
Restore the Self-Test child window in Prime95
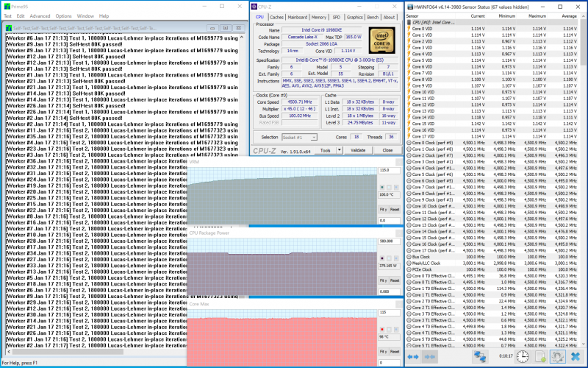tap(226, 28)
